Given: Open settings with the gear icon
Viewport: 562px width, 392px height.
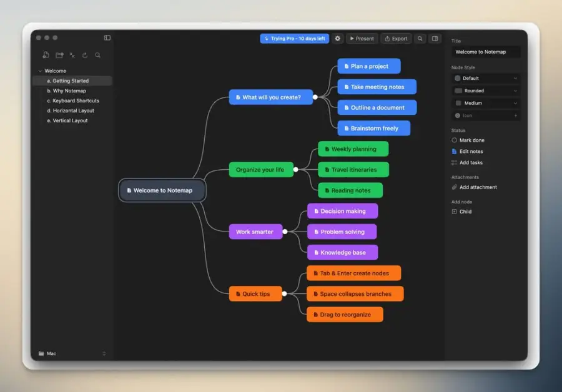Looking at the screenshot, I should 337,38.
